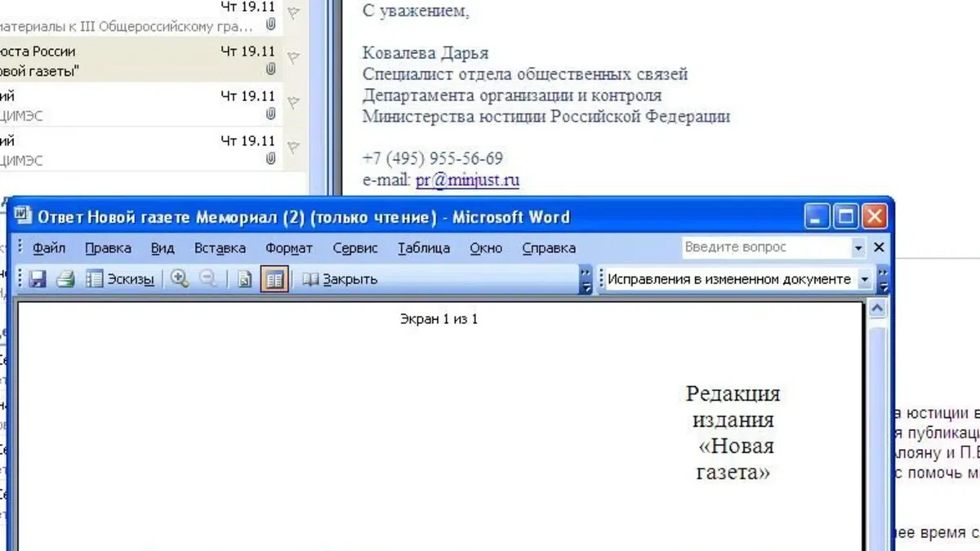Click the zoom in magnifier icon
Viewport: 980px width, 551px height.
pyautogui.click(x=179, y=279)
